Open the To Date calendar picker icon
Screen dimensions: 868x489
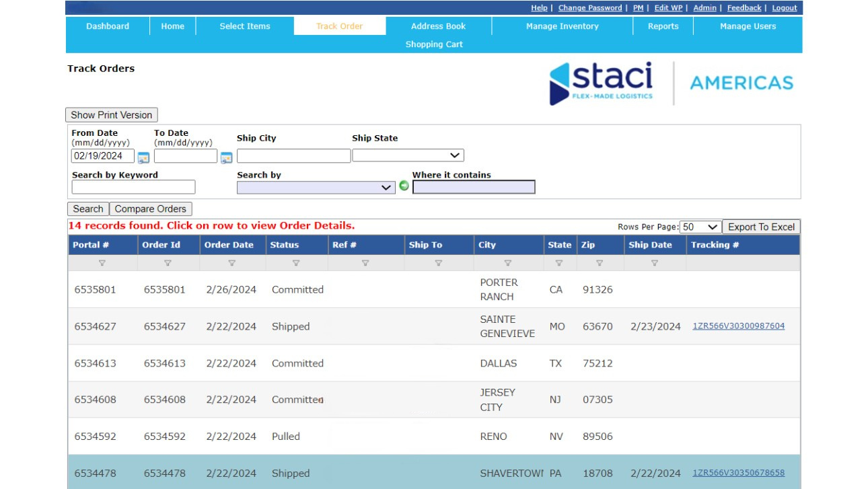226,158
